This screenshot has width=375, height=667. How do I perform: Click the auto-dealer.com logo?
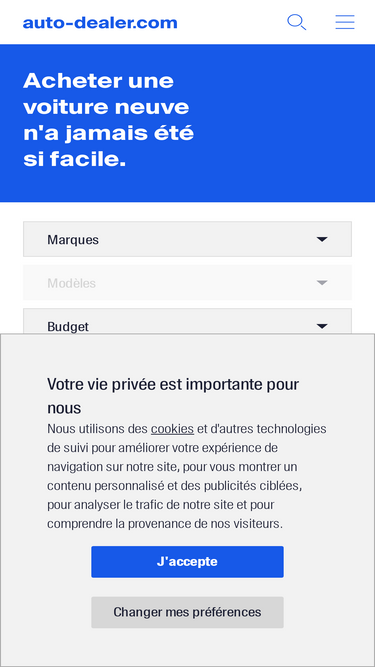tap(100, 23)
